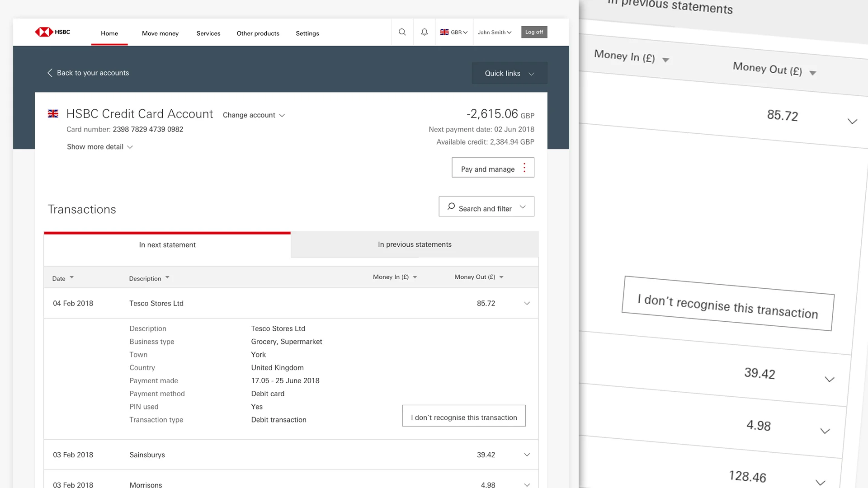Click I don't recognise this transaction
Image resolution: width=868 pixels, height=488 pixels.
pyautogui.click(x=464, y=416)
